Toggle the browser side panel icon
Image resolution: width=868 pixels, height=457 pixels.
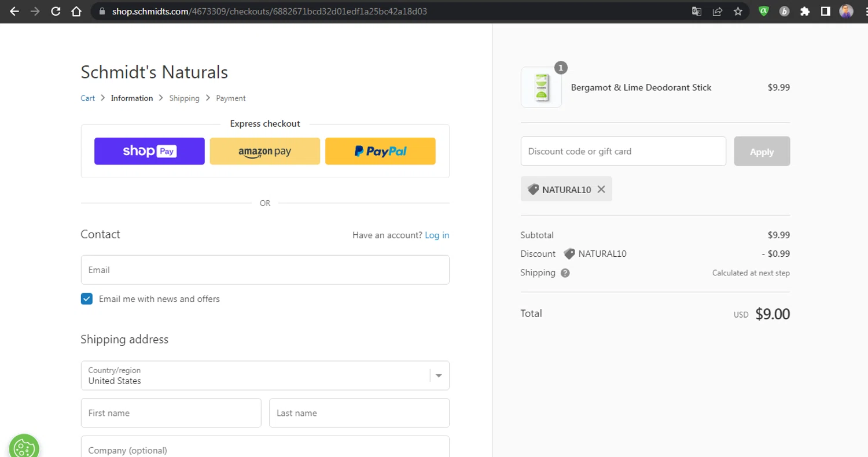(826, 11)
